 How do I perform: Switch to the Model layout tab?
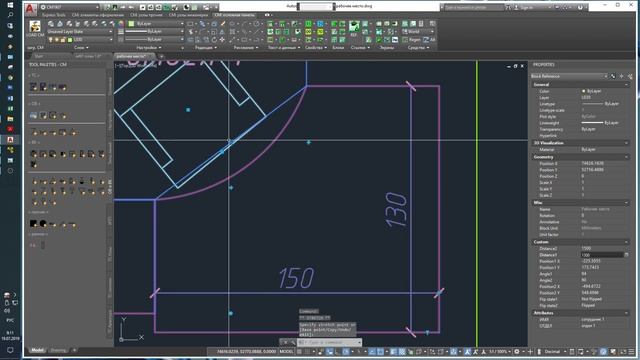click(38, 350)
